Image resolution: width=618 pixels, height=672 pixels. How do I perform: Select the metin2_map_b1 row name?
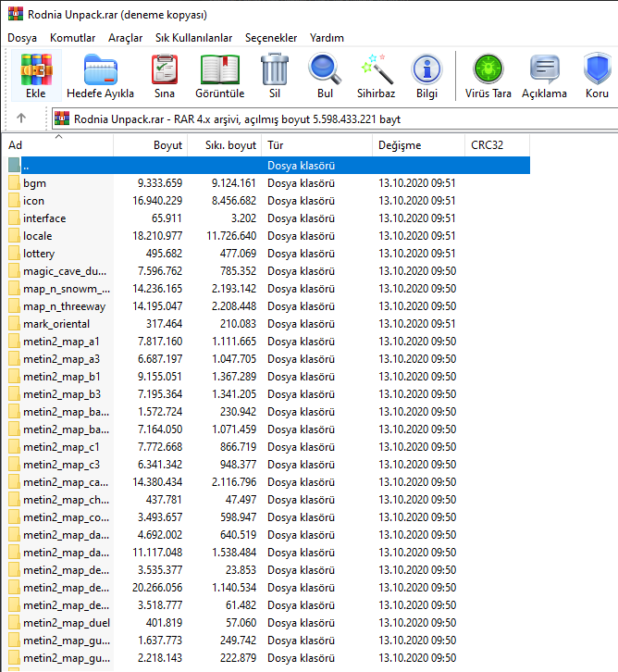(62, 377)
